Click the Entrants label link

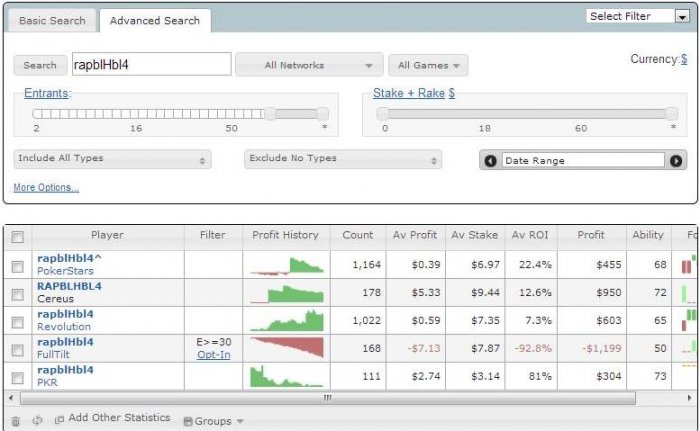[46, 93]
